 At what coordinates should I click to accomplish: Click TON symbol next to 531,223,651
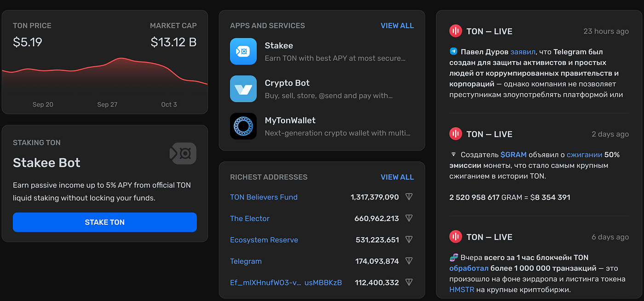(409, 239)
